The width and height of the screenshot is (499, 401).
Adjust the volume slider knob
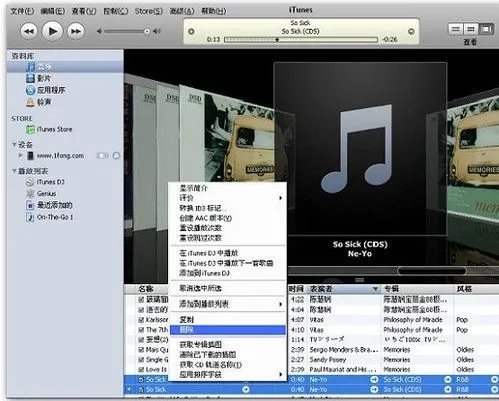tap(147, 31)
